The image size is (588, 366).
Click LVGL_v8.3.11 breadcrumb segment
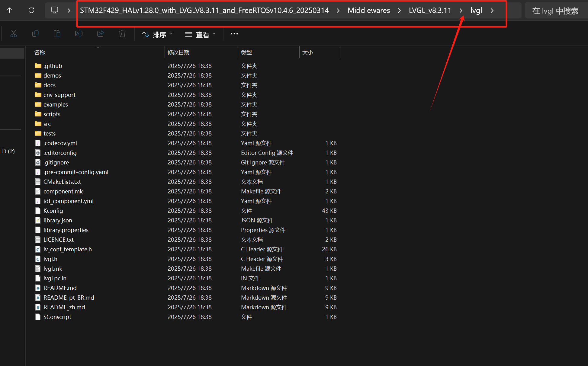click(x=430, y=11)
